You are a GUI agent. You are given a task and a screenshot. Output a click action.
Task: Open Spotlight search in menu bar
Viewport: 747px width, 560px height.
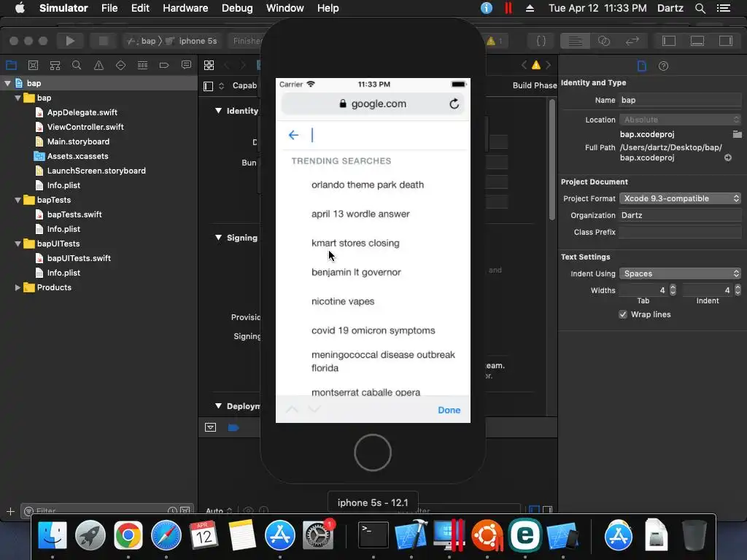700,8
